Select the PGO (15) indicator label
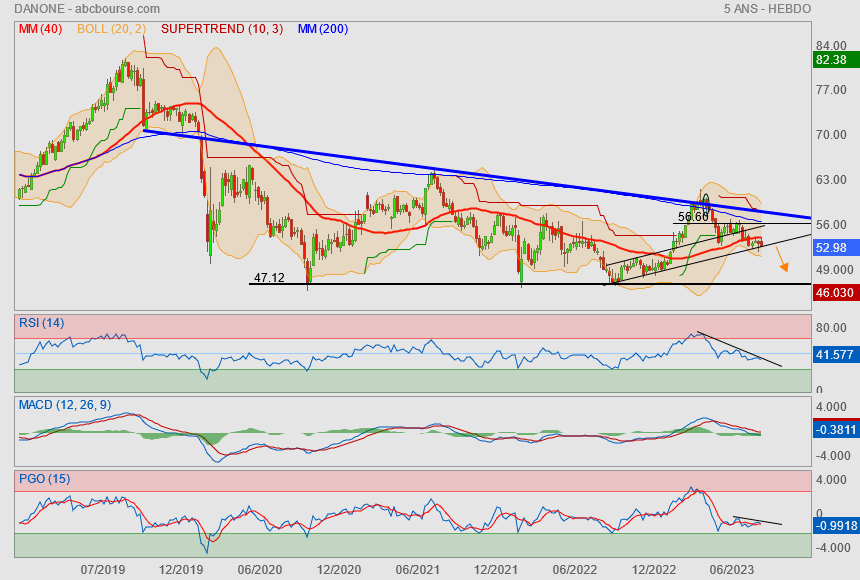860x580 pixels. (44, 479)
